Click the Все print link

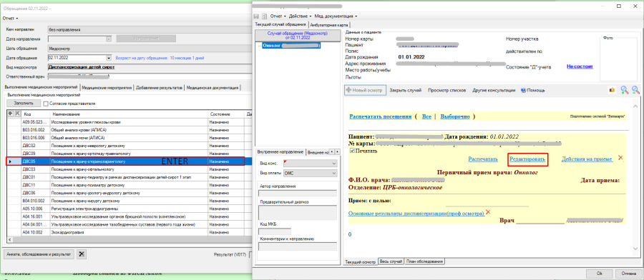(426, 116)
